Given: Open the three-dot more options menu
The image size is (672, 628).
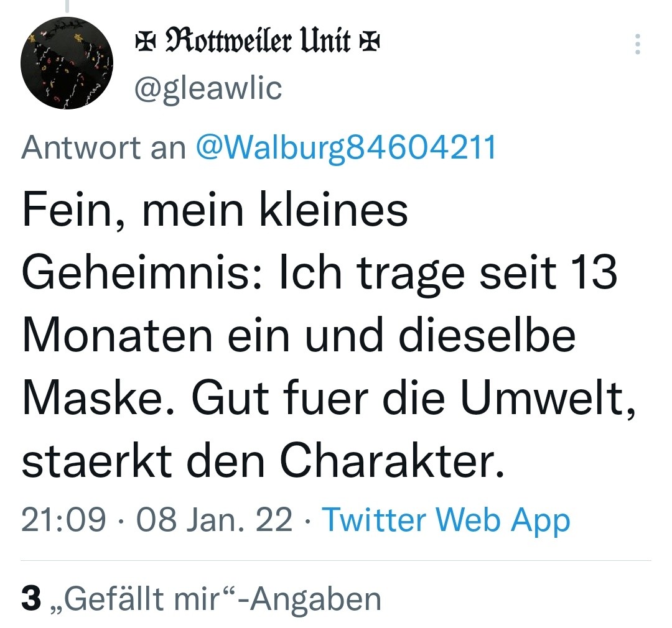Looking at the screenshot, I should tap(637, 45).
